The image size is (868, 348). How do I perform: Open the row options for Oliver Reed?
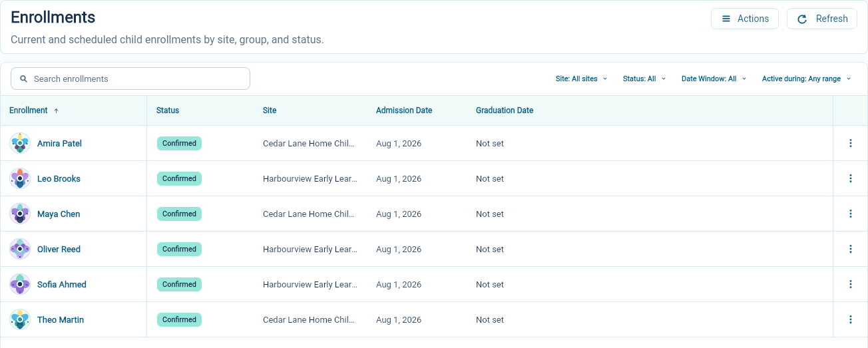coord(850,249)
